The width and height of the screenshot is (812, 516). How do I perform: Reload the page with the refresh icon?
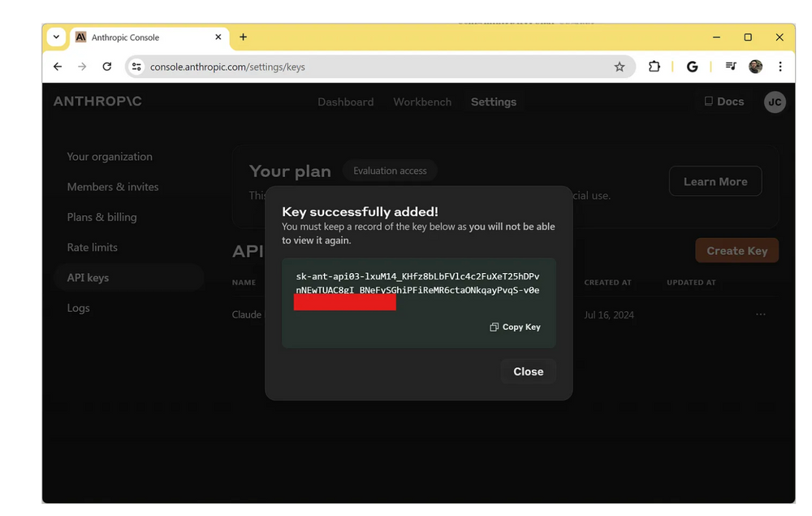(106, 67)
